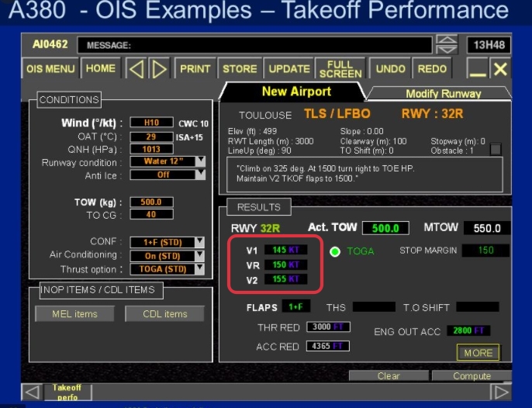Go back with the left arrow toolbar icon

point(136,69)
